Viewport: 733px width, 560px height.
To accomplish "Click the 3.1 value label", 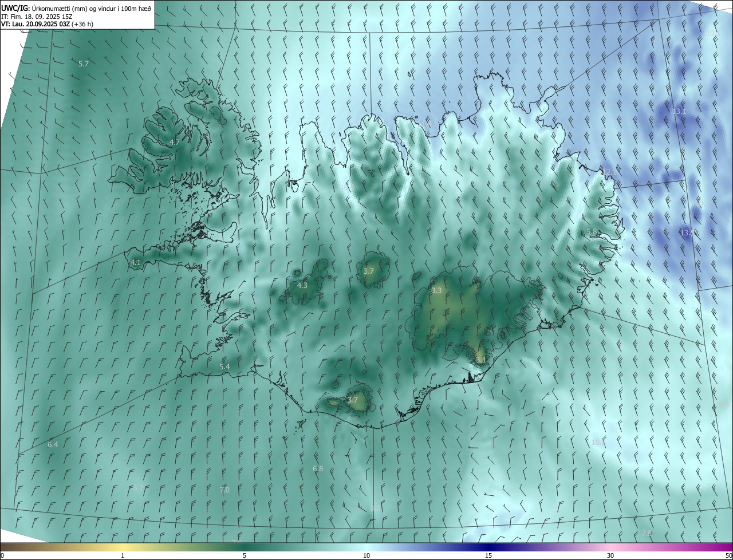I will click(480, 360).
